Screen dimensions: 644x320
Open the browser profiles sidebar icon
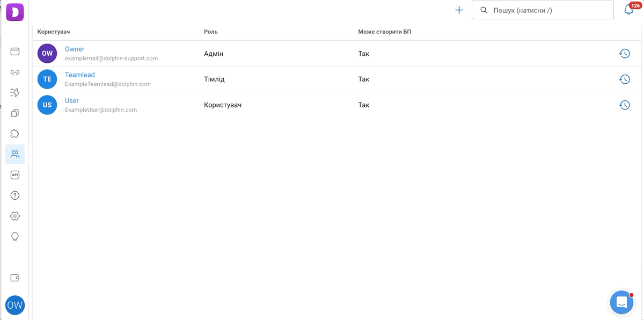point(15,52)
